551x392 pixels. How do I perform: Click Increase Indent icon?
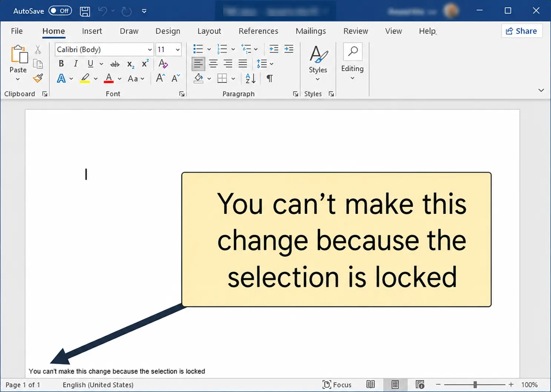click(289, 49)
